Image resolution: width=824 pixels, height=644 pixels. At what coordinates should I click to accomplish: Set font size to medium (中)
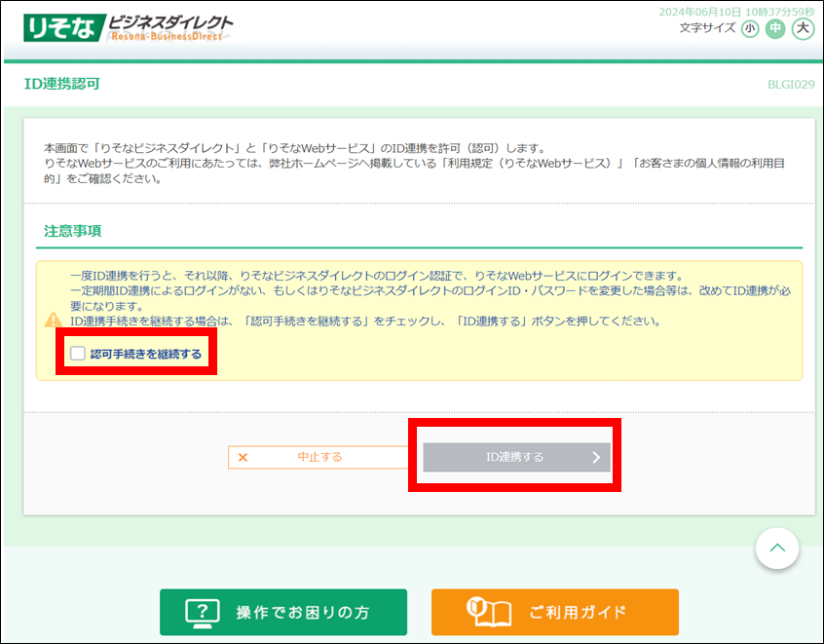775,28
